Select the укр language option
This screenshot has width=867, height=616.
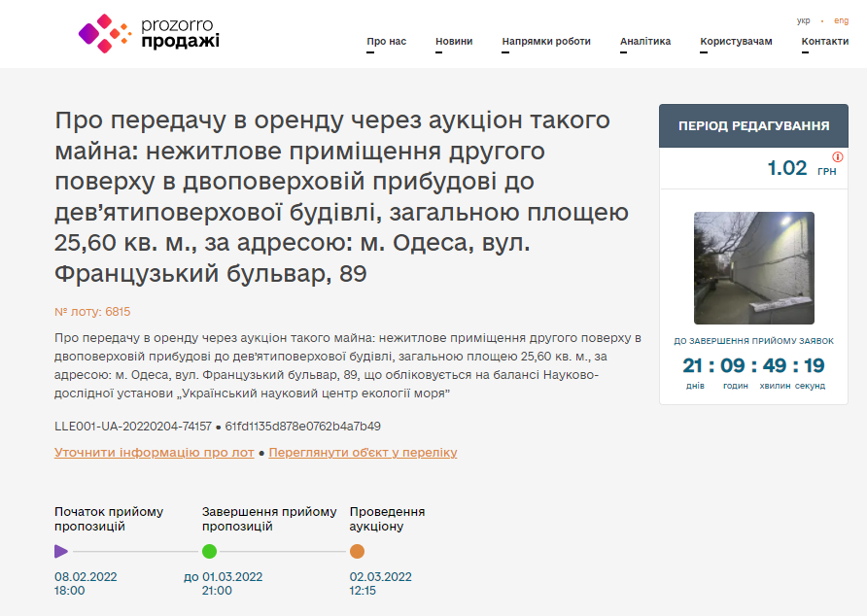801,19
